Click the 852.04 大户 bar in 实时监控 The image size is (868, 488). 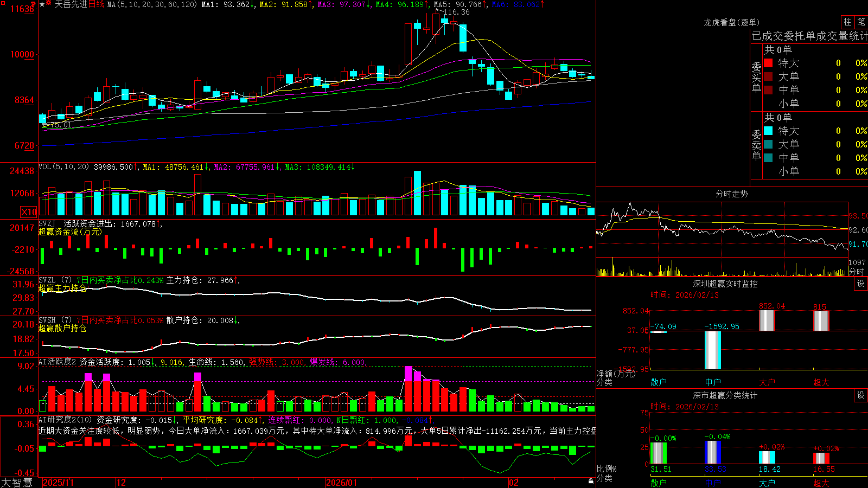click(x=767, y=320)
